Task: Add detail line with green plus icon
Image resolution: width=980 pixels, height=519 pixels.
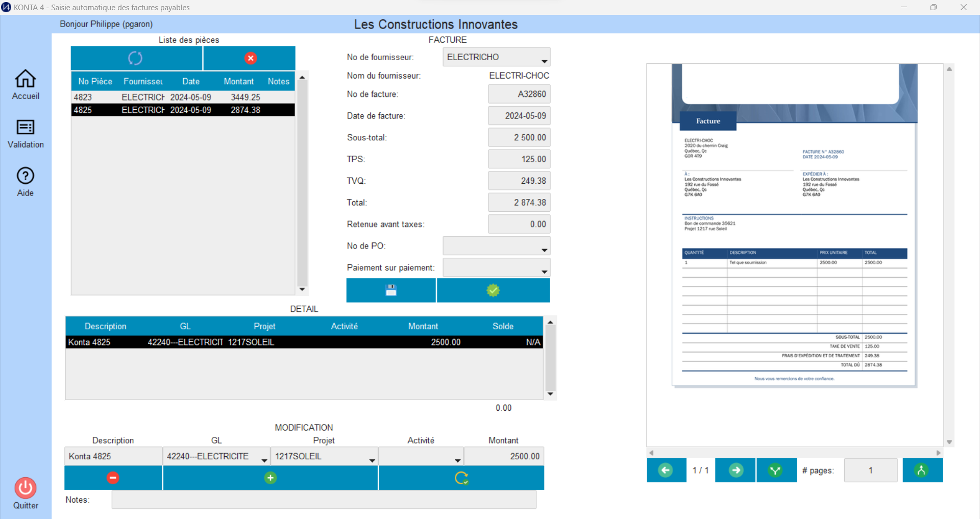Action: point(271,478)
